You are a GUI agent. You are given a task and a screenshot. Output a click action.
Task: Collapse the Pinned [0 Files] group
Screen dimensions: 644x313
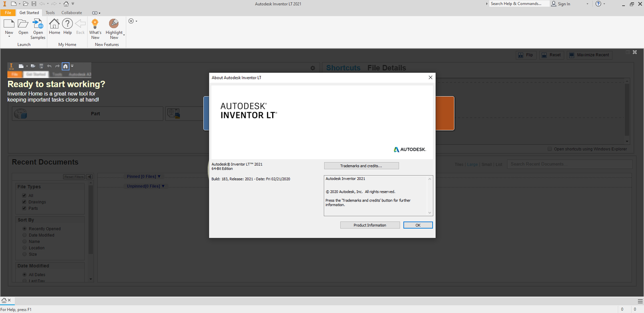tap(144, 176)
